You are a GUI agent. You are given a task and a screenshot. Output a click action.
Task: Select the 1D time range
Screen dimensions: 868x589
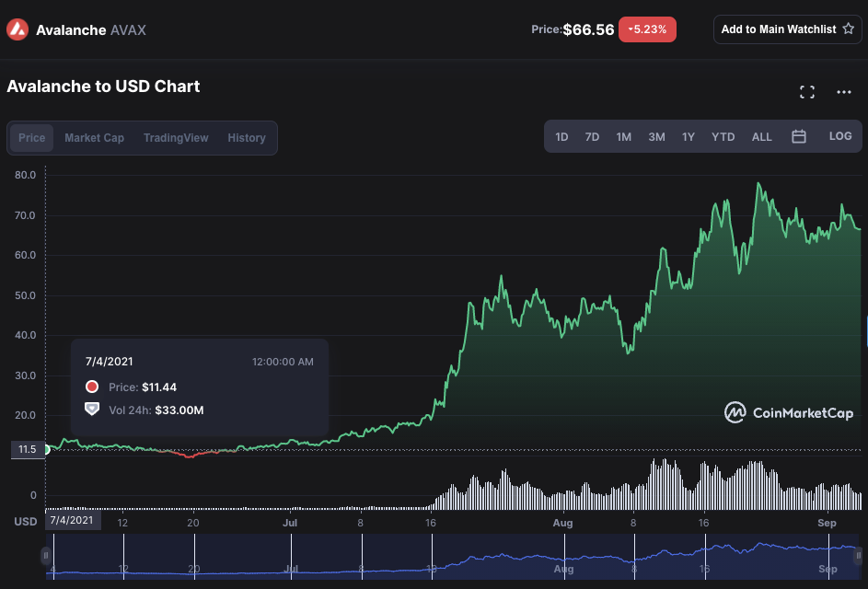[561, 137]
